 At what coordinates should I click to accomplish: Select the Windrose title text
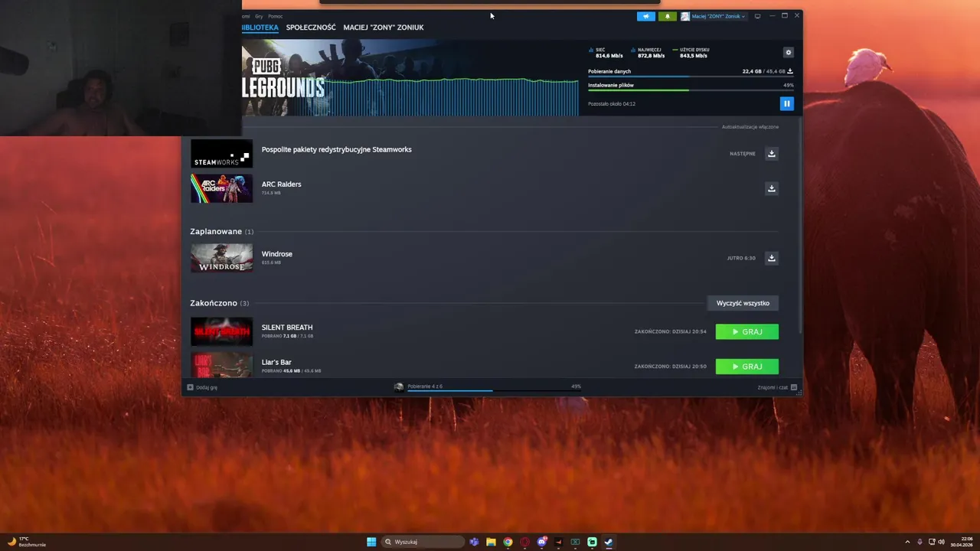(276, 254)
